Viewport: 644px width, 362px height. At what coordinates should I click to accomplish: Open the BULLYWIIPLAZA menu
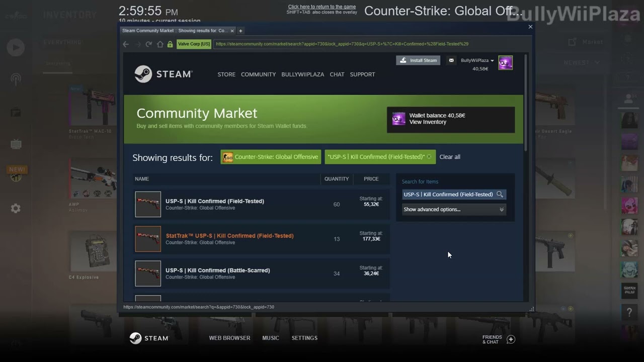(x=302, y=74)
